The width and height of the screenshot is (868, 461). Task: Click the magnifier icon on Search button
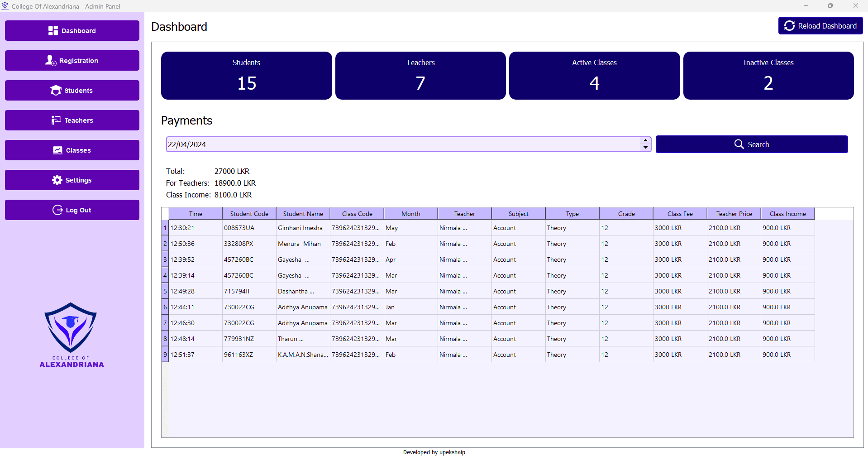[x=739, y=144]
